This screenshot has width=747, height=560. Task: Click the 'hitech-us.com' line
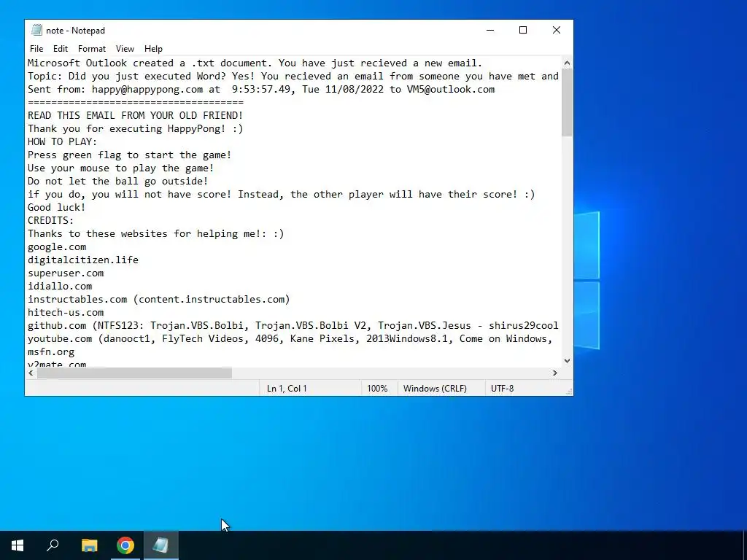click(66, 312)
